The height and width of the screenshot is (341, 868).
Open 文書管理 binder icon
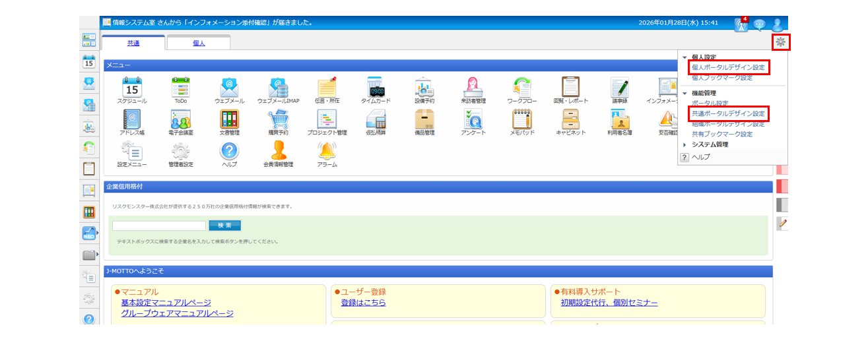(229, 119)
